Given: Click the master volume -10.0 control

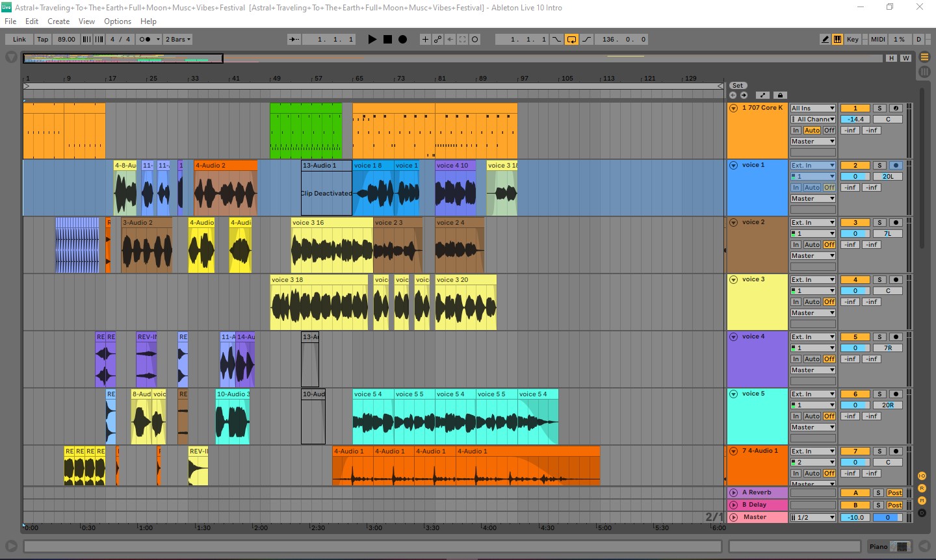Looking at the screenshot, I should [855, 518].
